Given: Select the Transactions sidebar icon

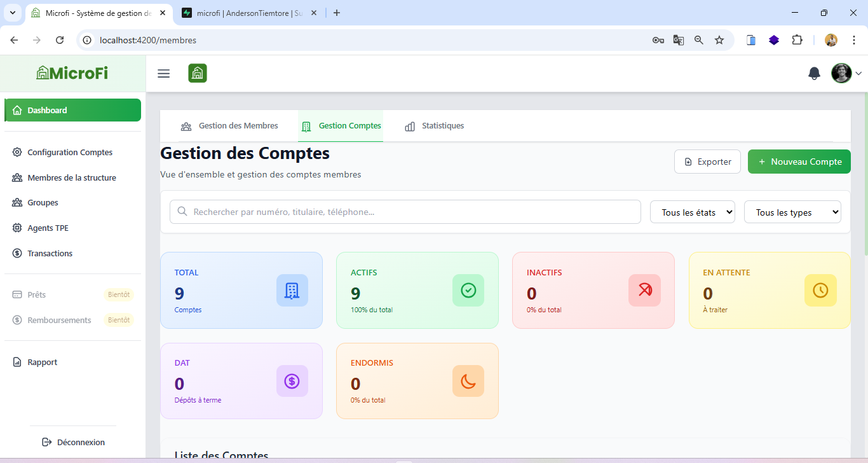Looking at the screenshot, I should [x=17, y=253].
